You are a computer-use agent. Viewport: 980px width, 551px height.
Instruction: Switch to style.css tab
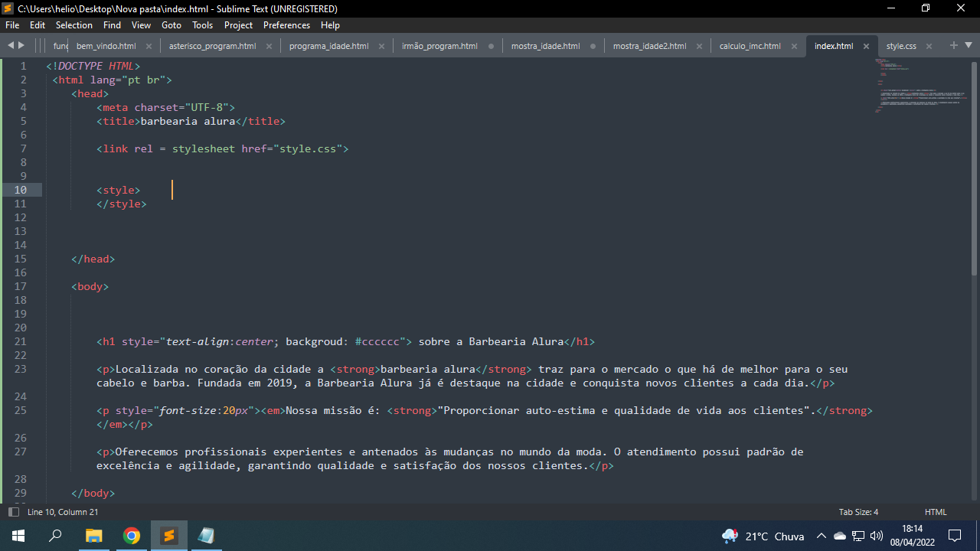[x=901, y=46]
